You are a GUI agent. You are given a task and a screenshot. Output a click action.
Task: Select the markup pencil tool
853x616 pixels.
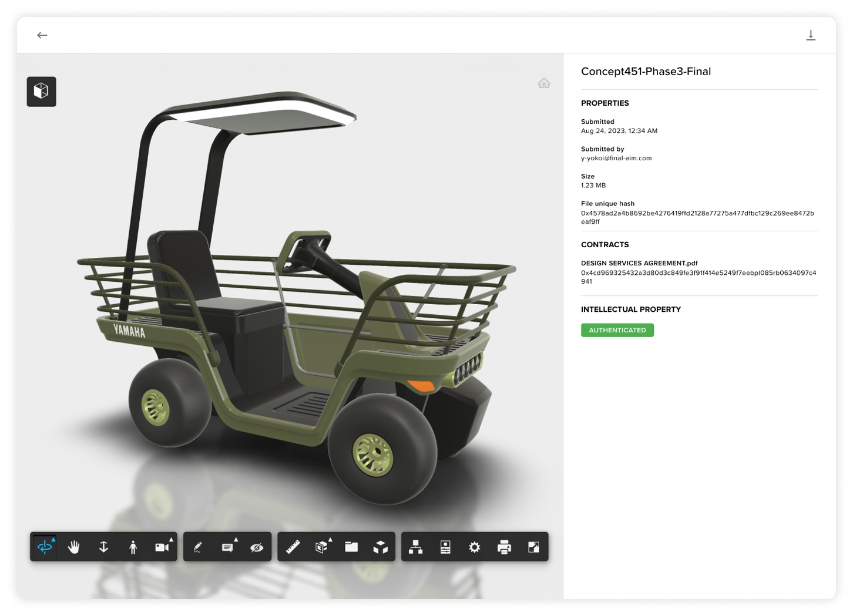click(198, 547)
